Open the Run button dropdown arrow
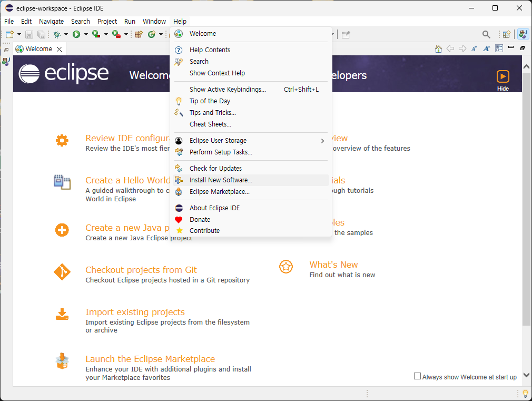 [x=86, y=34]
